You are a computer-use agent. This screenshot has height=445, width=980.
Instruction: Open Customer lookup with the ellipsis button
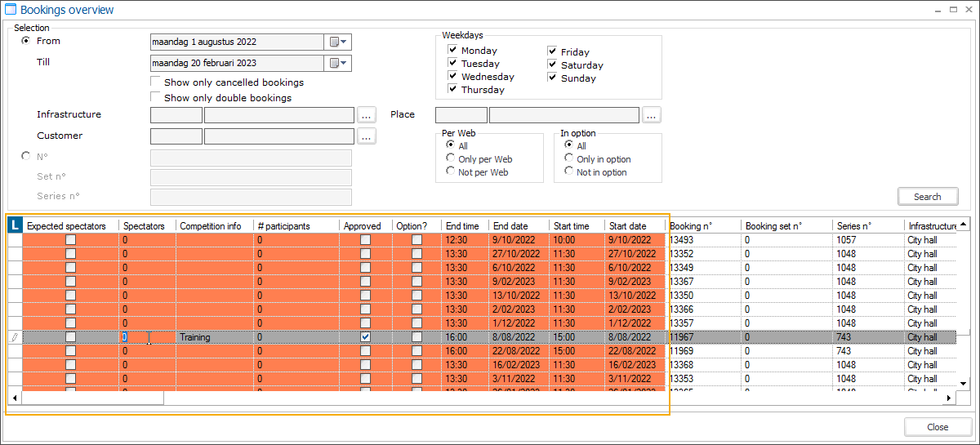coord(367,136)
